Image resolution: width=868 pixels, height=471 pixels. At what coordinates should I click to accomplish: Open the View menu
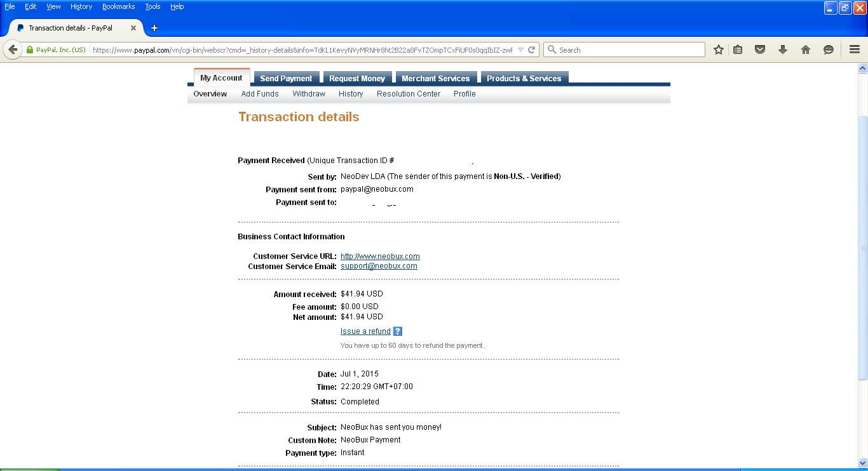[53, 6]
